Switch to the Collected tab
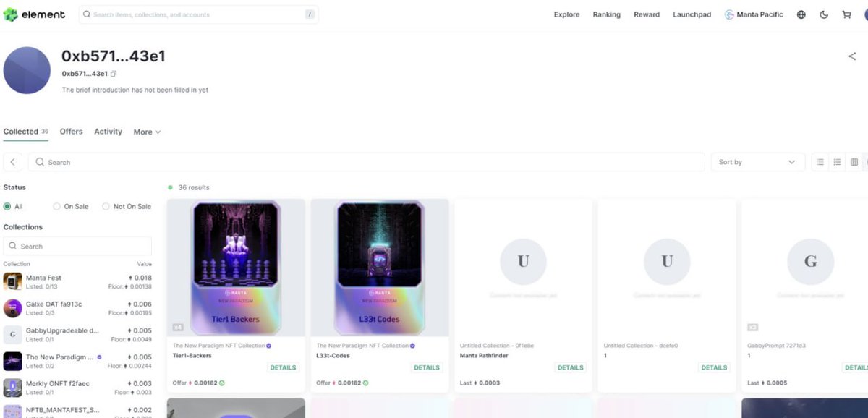This screenshot has width=868, height=418. pyautogui.click(x=25, y=132)
